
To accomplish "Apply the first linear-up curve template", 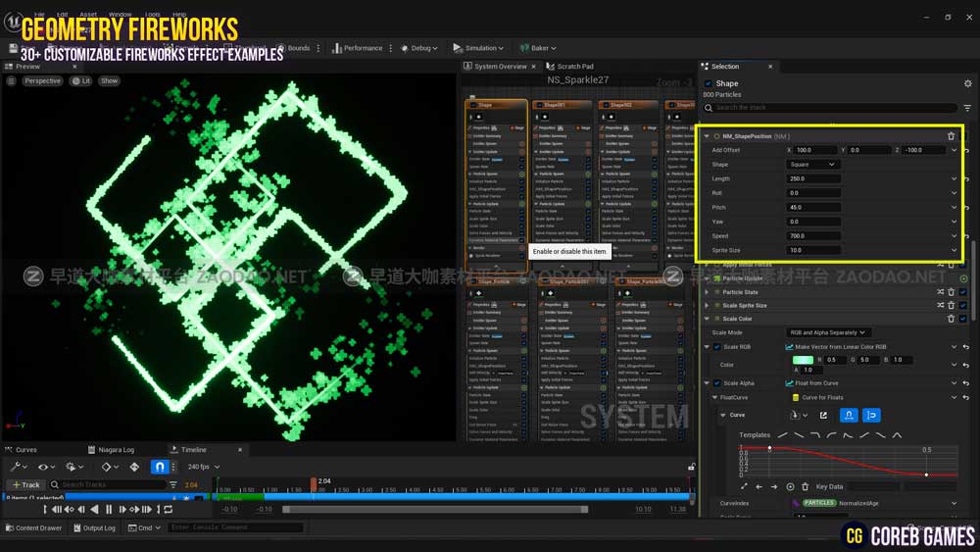I will (x=782, y=435).
